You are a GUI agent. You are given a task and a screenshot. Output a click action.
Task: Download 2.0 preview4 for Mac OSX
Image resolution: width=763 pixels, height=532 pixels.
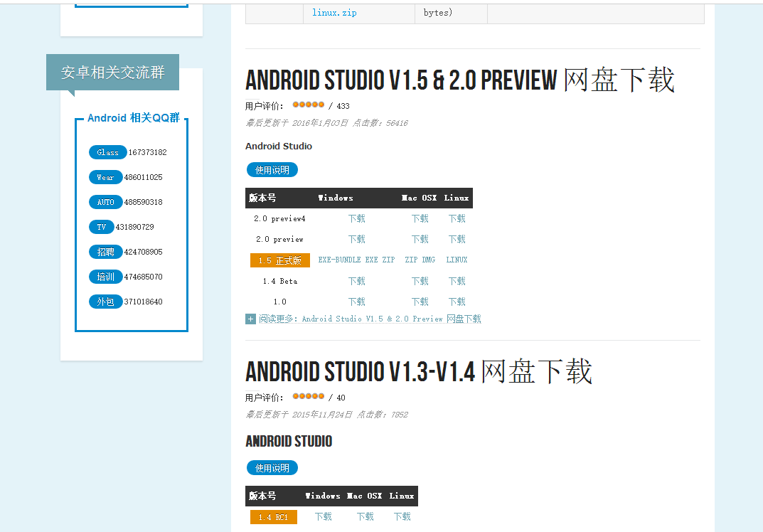coord(420,218)
